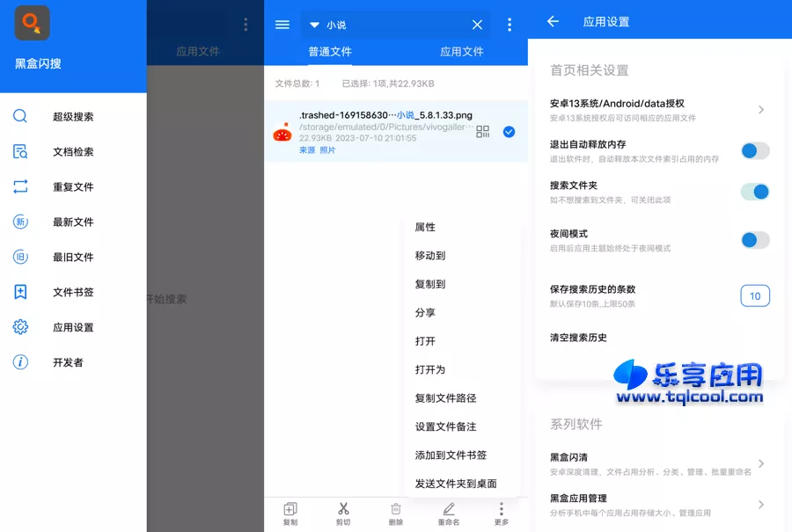Select the 超级搜索 search icon in sidebar
Viewport: 792px width, 532px height.
20,115
